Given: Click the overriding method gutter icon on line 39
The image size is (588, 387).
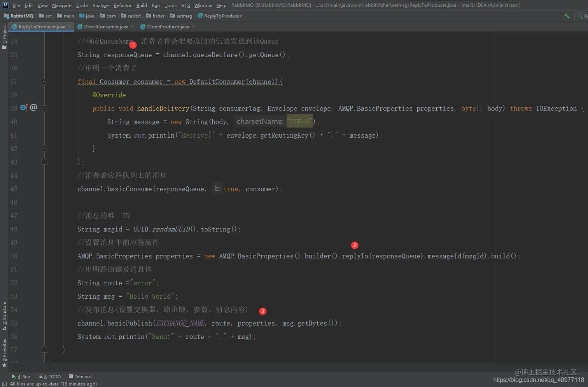Looking at the screenshot, I should pyautogui.click(x=24, y=107).
